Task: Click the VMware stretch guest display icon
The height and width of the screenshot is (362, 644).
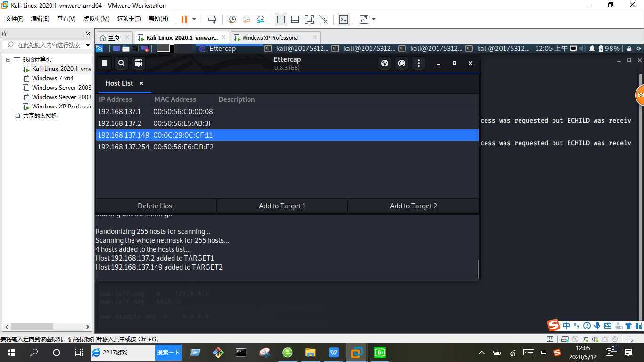Action: [364, 19]
